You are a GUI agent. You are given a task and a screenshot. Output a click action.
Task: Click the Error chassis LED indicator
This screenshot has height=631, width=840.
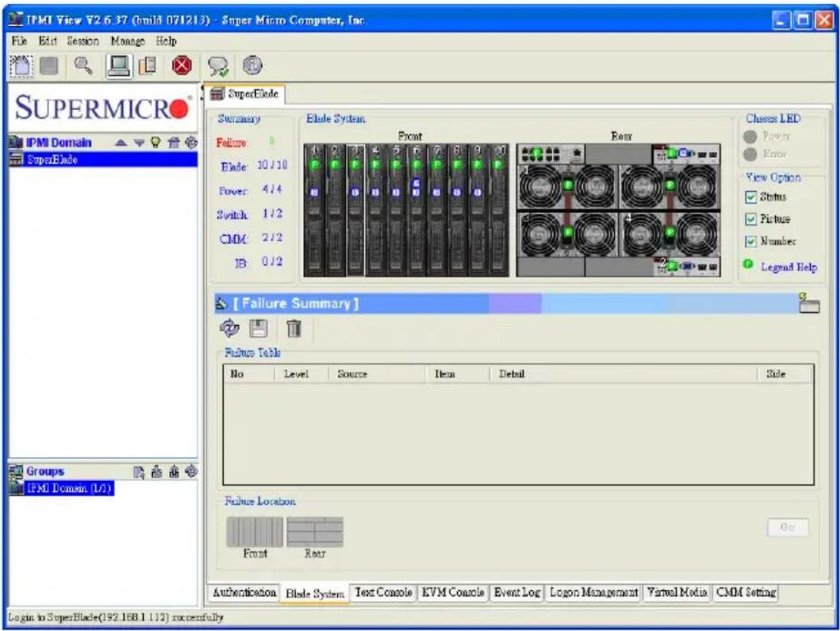click(751, 154)
